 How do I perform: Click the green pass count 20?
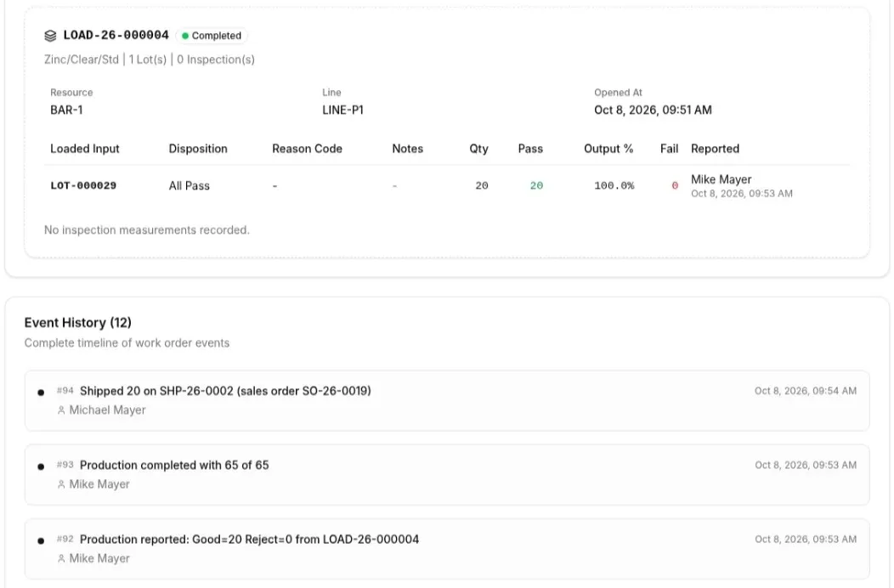536,185
